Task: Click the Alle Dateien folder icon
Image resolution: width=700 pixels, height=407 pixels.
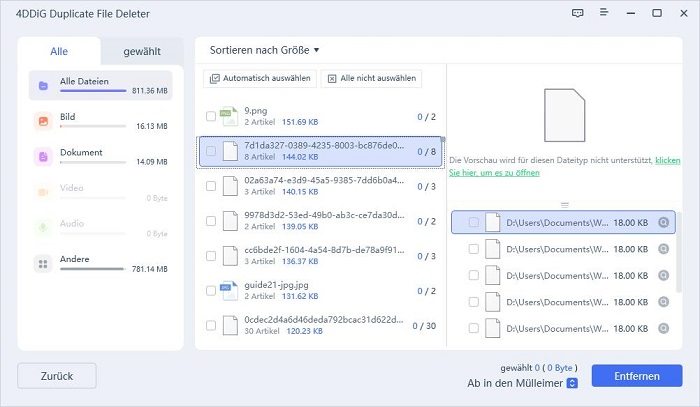Action: [x=43, y=86]
